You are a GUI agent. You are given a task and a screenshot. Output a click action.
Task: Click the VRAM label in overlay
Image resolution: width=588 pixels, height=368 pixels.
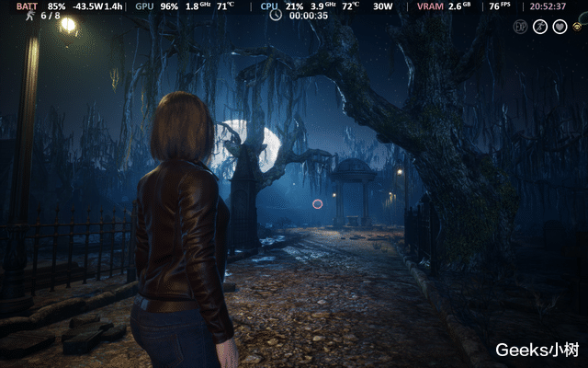tap(430, 6)
